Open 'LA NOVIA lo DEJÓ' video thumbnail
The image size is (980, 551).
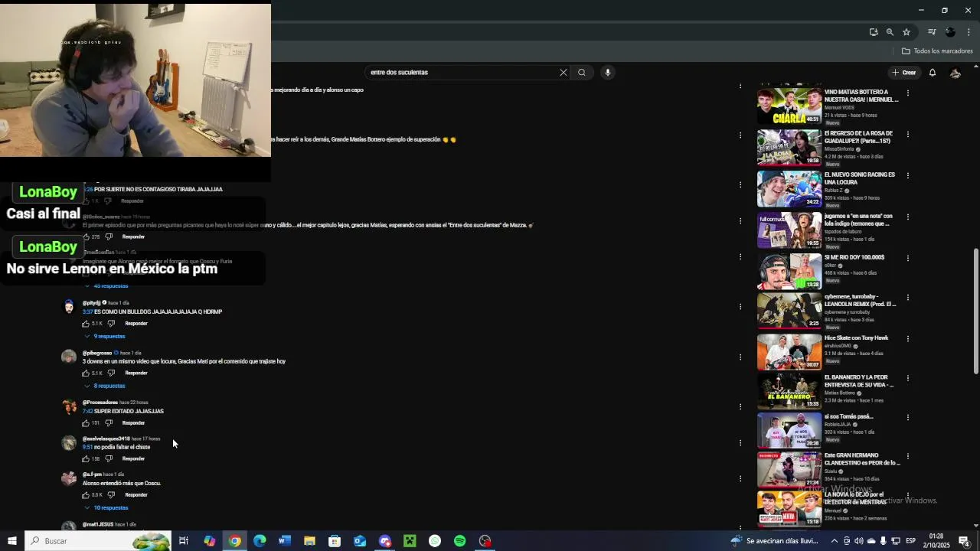point(789,508)
